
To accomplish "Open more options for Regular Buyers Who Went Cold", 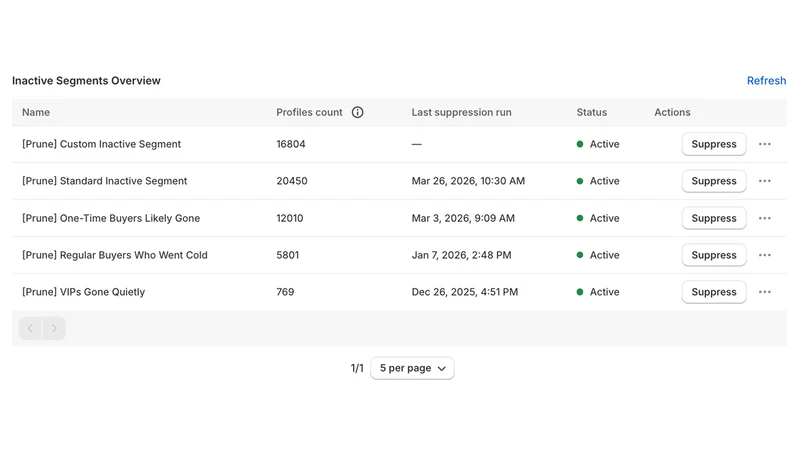I will [x=764, y=255].
